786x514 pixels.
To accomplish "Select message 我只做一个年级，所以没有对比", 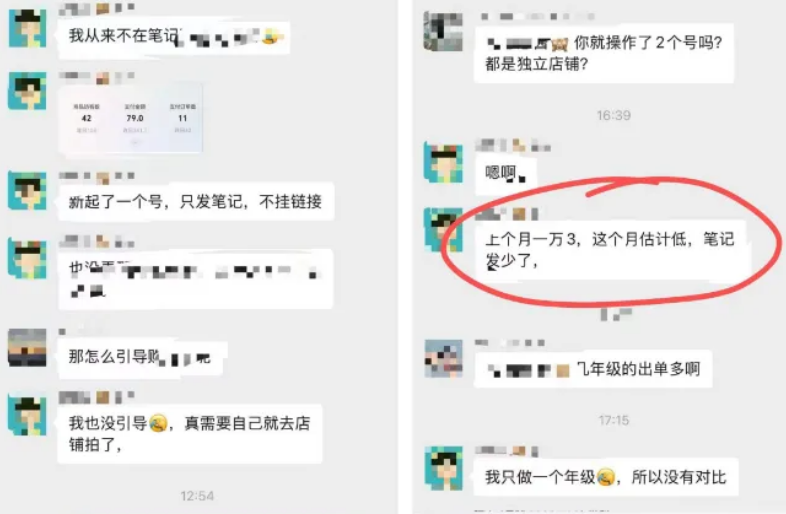I will point(606,477).
